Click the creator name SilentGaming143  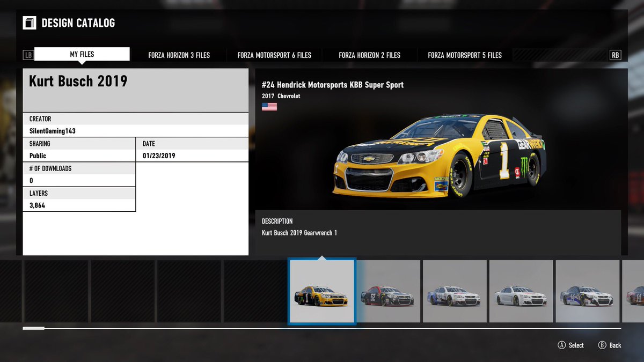tap(53, 131)
